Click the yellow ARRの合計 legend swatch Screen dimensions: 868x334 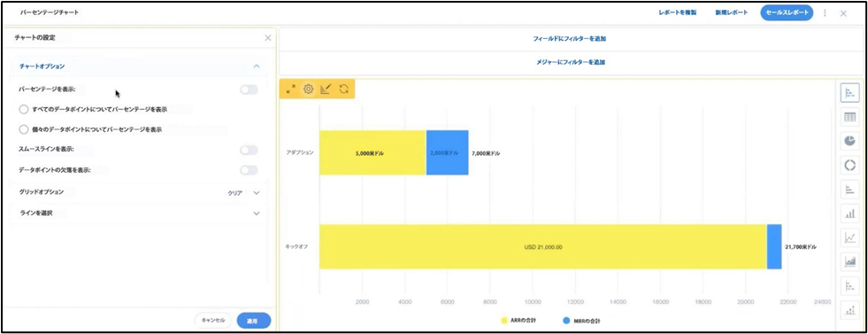(x=504, y=320)
